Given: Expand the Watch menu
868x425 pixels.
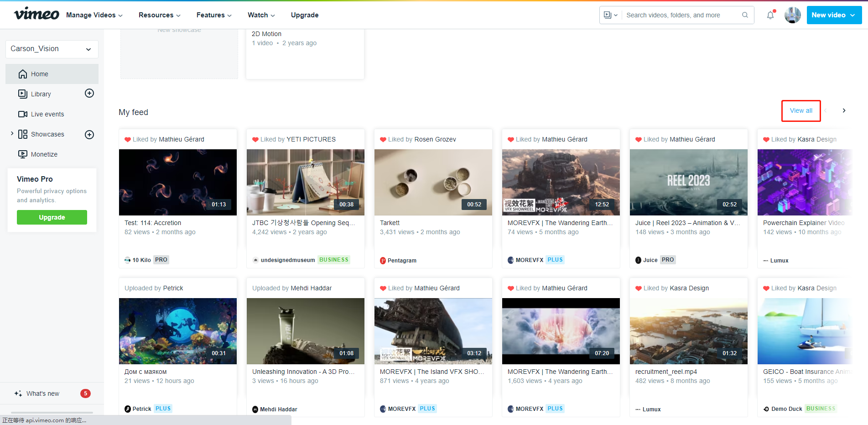Looking at the screenshot, I should (x=261, y=15).
